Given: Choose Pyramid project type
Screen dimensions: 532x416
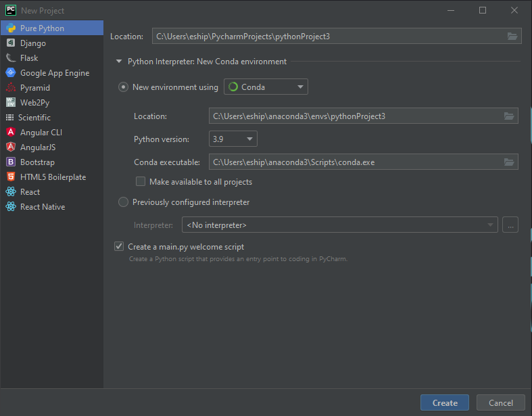Looking at the screenshot, I should pos(52,88).
